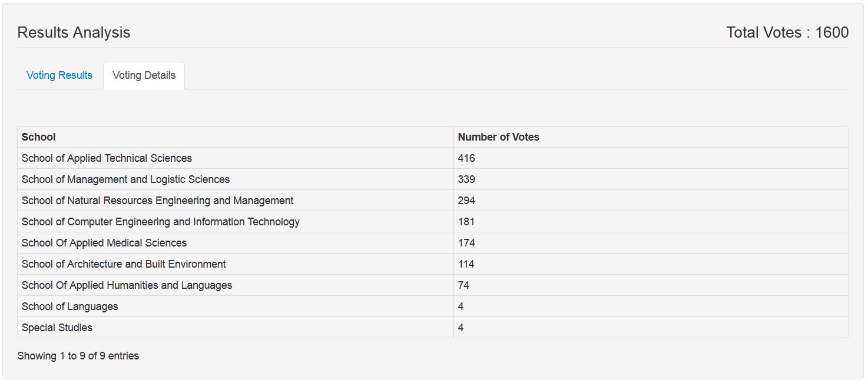Click the 181 votes cell

(466, 222)
